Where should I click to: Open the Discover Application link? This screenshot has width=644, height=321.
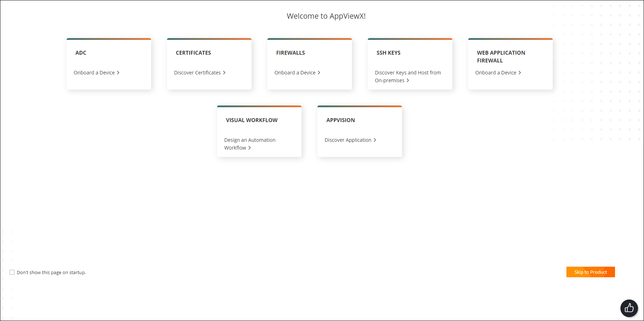point(351,140)
